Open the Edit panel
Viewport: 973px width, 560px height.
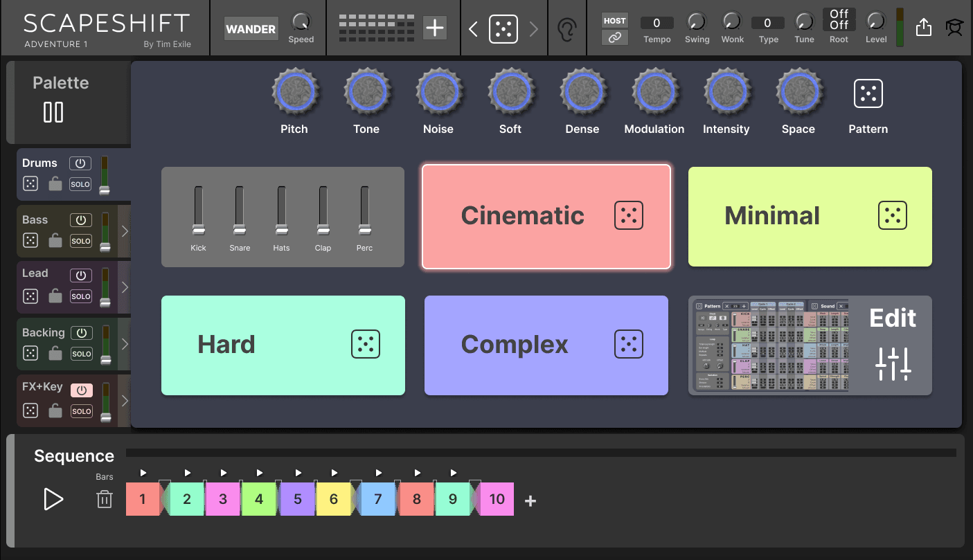[893, 345]
